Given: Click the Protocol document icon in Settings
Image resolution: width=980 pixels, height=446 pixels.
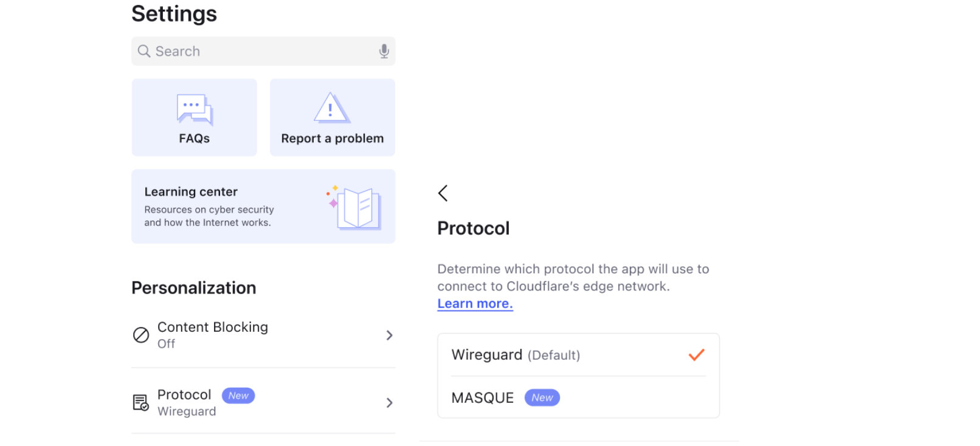Looking at the screenshot, I should [141, 402].
